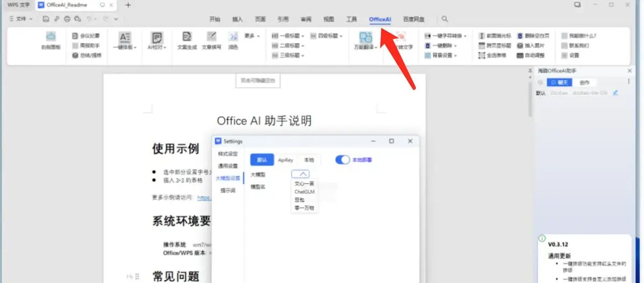Click the 联系我们 contact us item
The width and height of the screenshot is (644, 283).
[575, 46]
